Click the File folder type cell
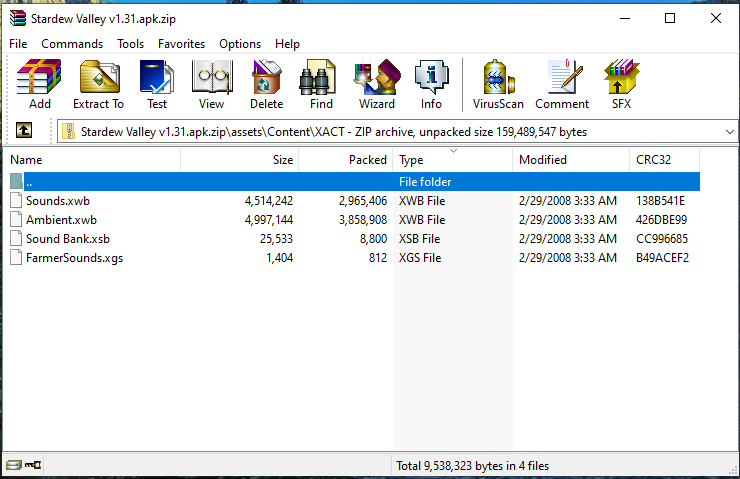Screen dimensions: 740x479 pyautogui.click(x=425, y=182)
